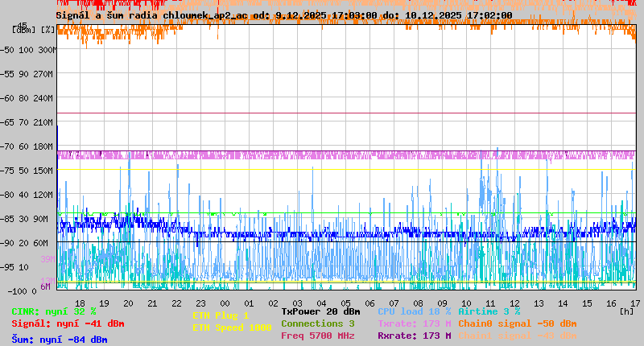The width and height of the screenshot is (644, 346).
Task: Select the 'Txrate: 173 M' legend label
Action: (415, 323)
